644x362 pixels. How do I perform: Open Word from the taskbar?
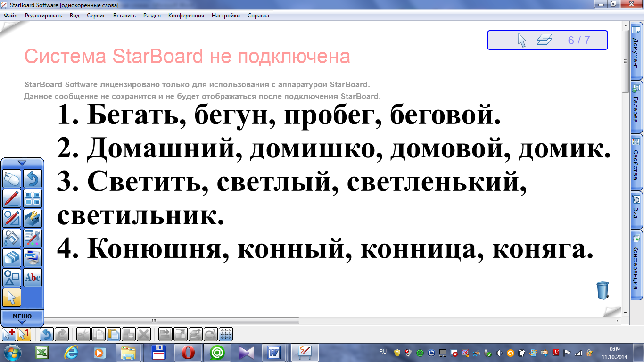point(274,353)
